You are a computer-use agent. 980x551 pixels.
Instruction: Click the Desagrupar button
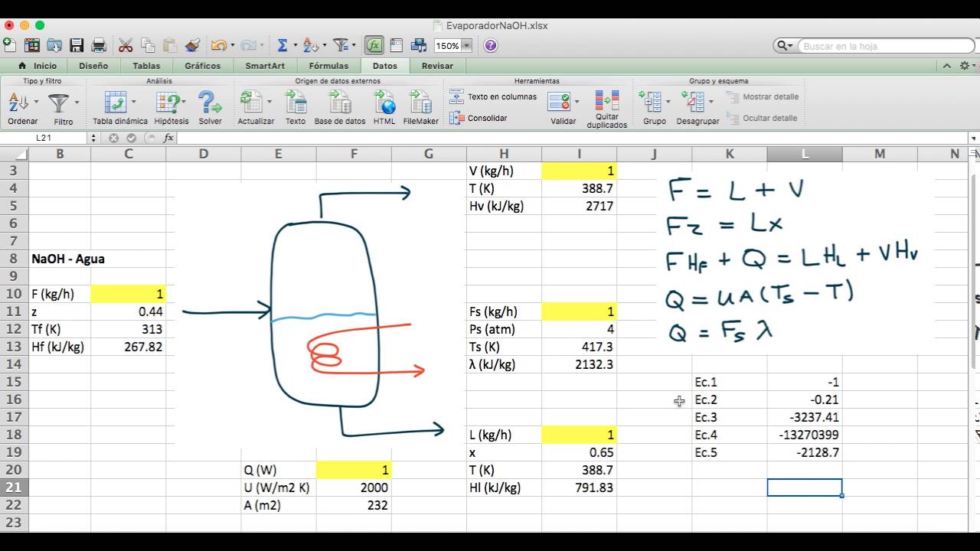coord(697,108)
